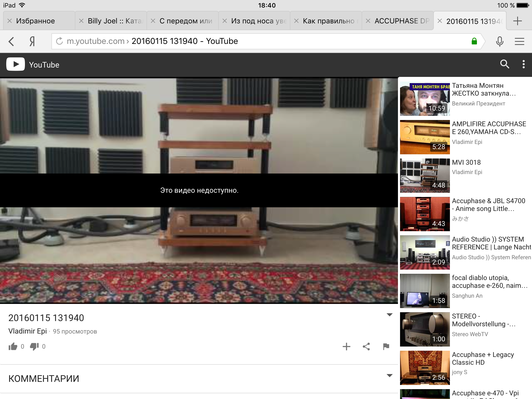
Task: Switch to the ACCUPHASE DP tab
Action: pyautogui.click(x=401, y=21)
